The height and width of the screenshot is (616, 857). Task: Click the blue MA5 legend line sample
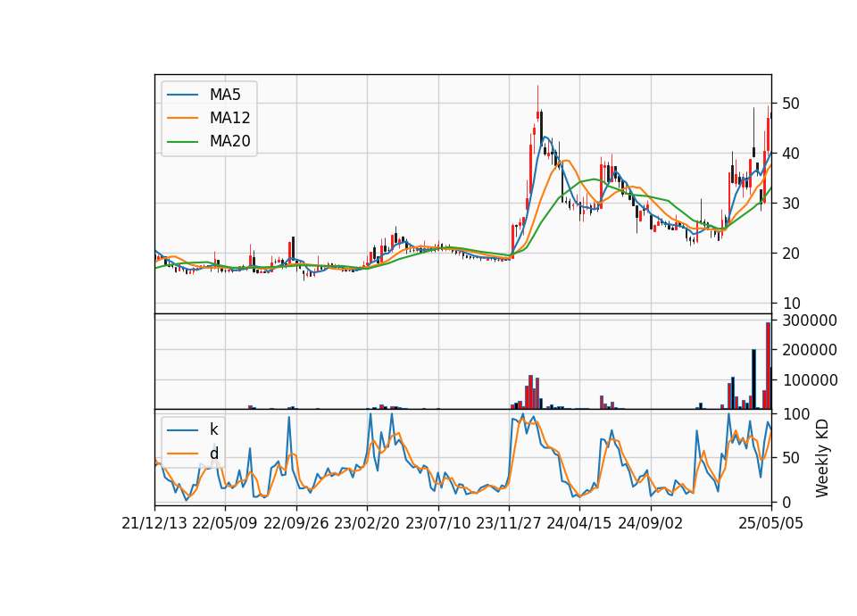[x=182, y=95]
